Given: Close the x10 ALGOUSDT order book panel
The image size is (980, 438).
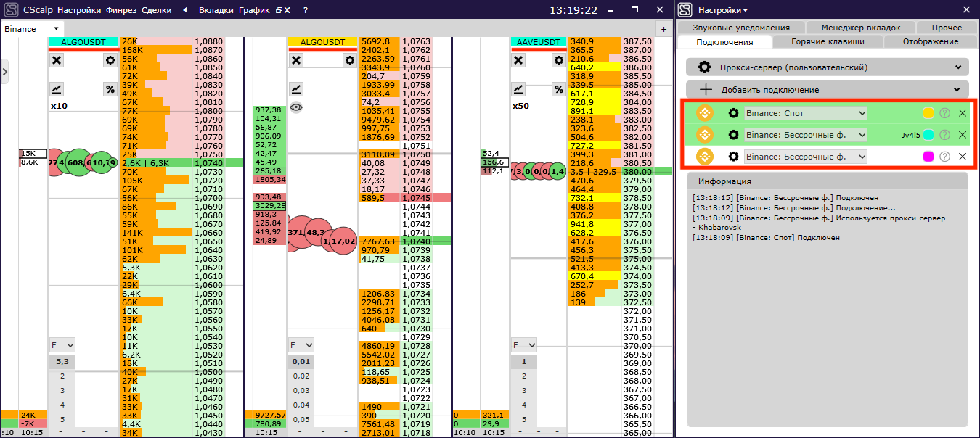Looking at the screenshot, I should (57, 60).
